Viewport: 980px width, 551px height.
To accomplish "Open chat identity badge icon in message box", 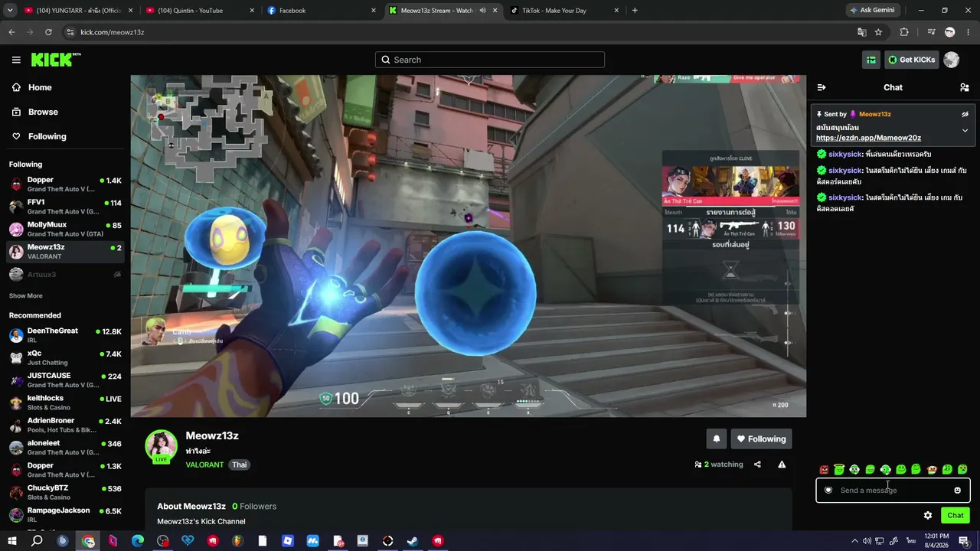I will click(x=828, y=491).
